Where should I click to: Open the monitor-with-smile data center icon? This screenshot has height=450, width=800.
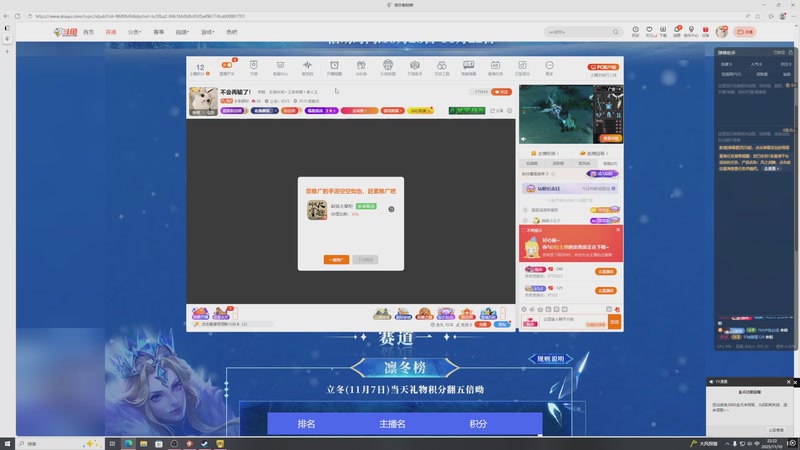(280, 65)
